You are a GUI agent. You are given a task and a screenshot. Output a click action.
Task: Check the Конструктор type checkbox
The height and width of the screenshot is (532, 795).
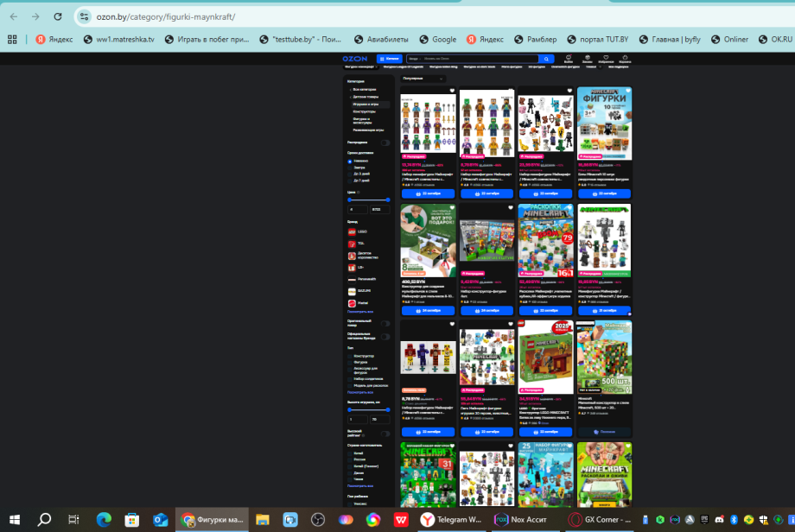pos(350,355)
